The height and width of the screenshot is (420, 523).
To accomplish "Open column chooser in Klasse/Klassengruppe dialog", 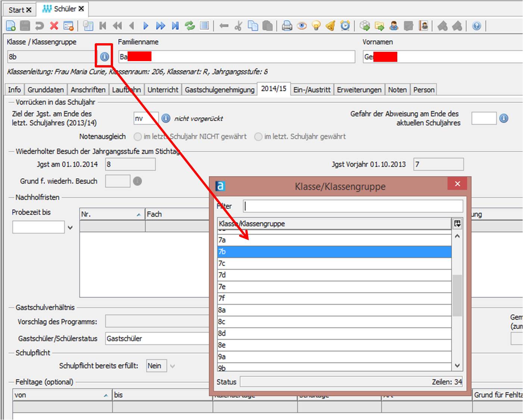I will (x=457, y=224).
